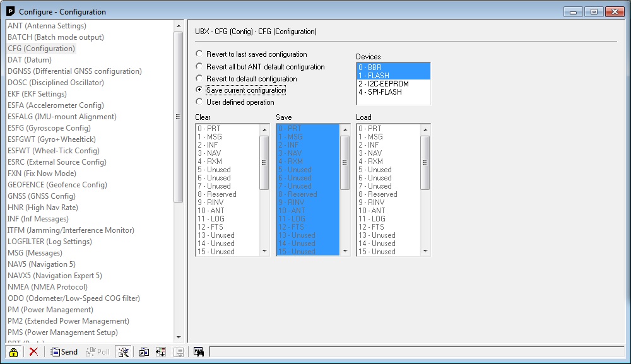Open ESRC (External Source Config) entry

pos(57,162)
